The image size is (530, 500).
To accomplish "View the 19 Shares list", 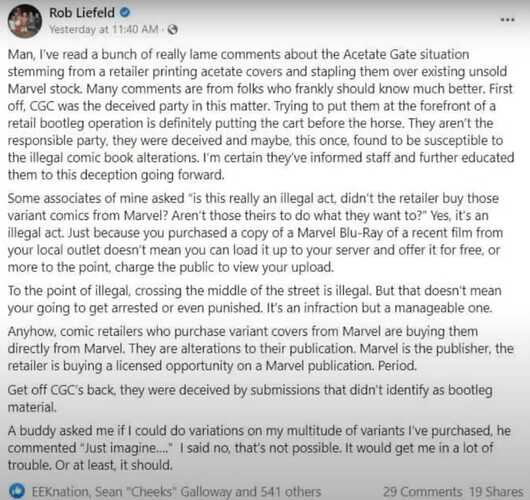I will [496, 491].
